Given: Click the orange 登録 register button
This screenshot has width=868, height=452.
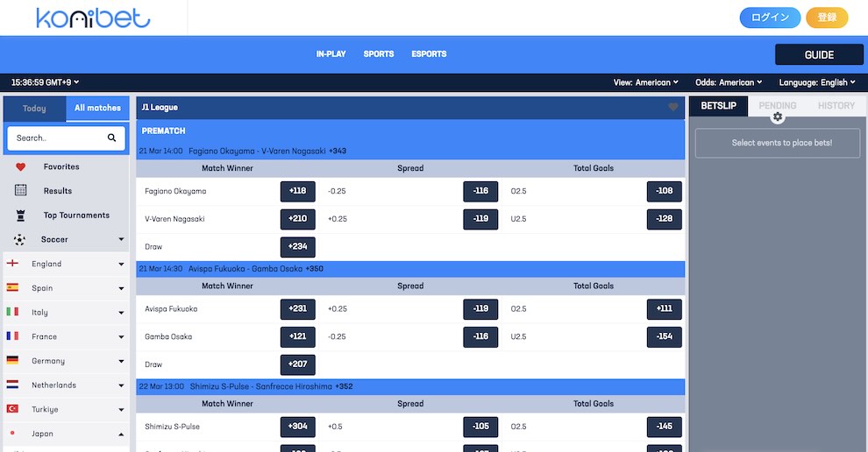Looking at the screenshot, I should point(827,18).
